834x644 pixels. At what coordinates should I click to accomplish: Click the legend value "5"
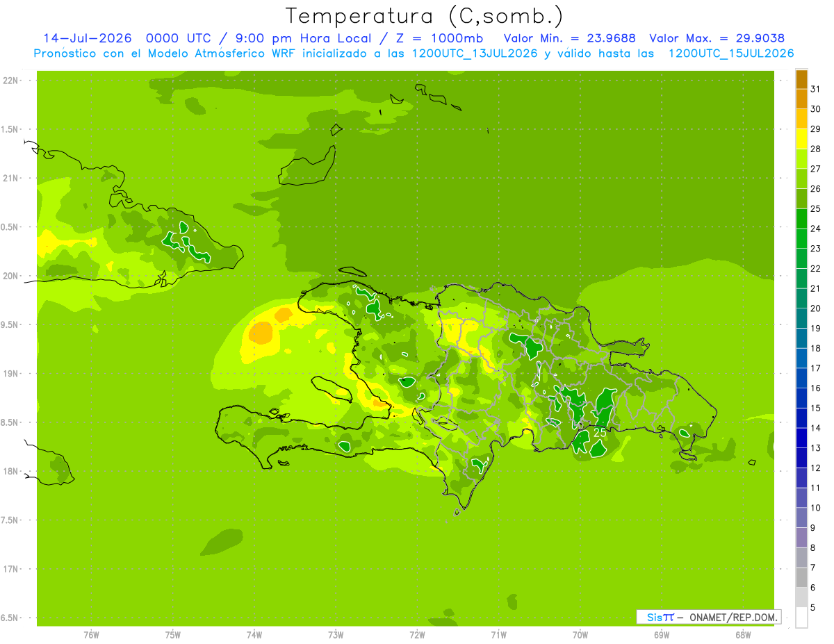pos(813,608)
